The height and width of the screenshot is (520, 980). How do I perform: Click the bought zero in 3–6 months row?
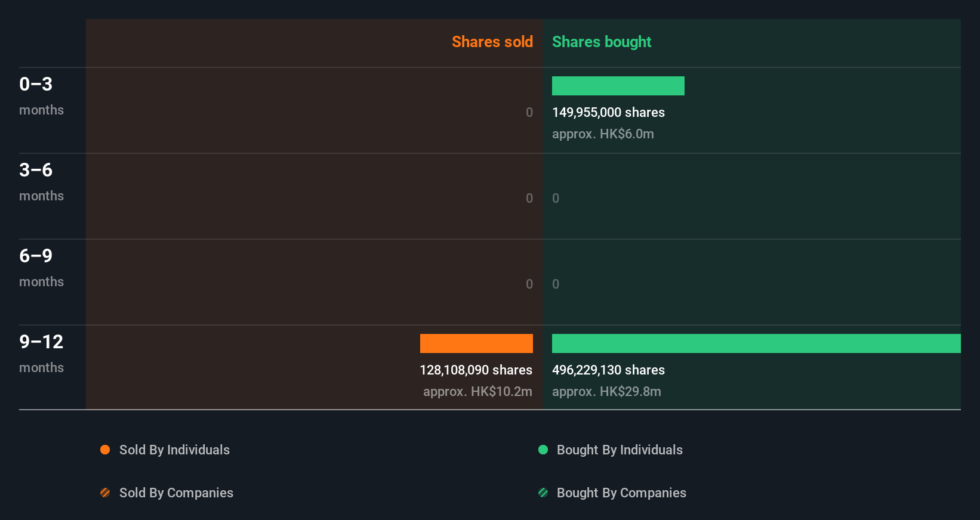(x=556, y=199)
